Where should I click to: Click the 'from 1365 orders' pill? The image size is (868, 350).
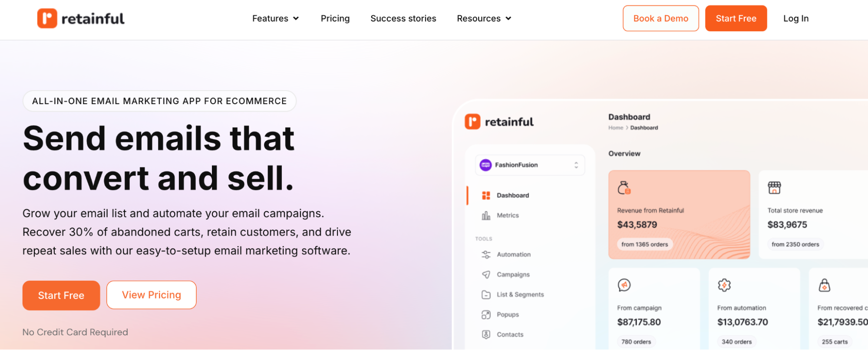click(x=645, y=244)
